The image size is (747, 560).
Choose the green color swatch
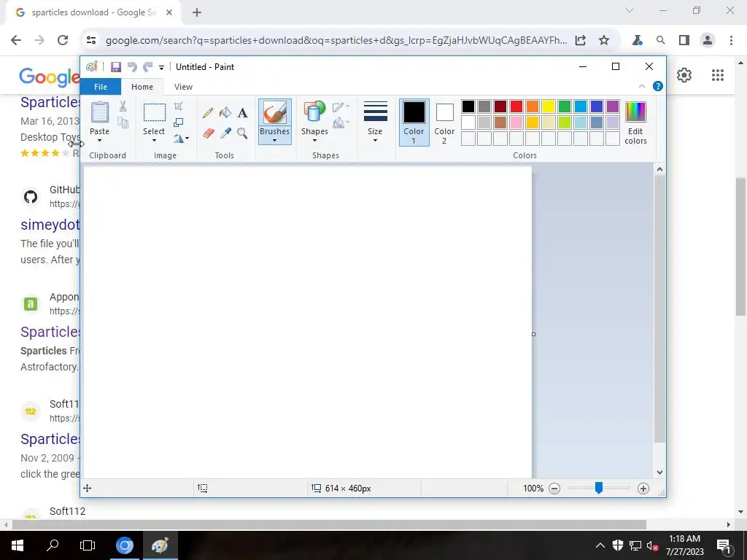[x=565, y=106]
